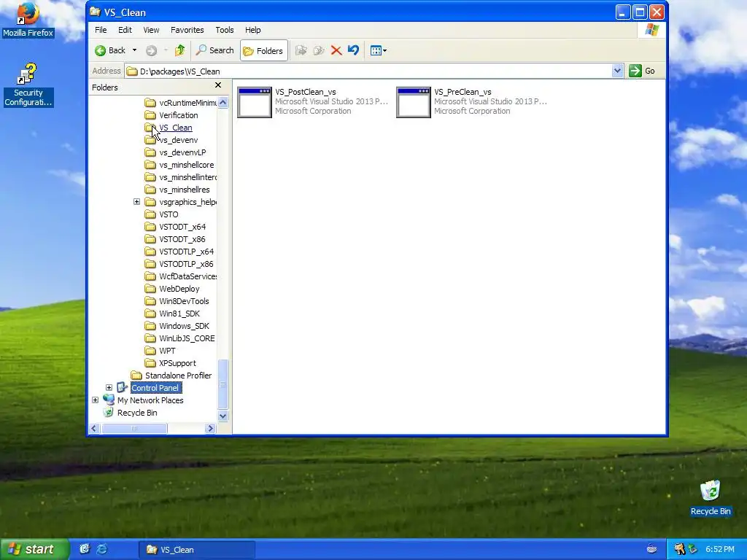Expand the vsgraphics_help folder node
Image resolution: width=747 pixels, height=560 pixels.
coord(136,202)
